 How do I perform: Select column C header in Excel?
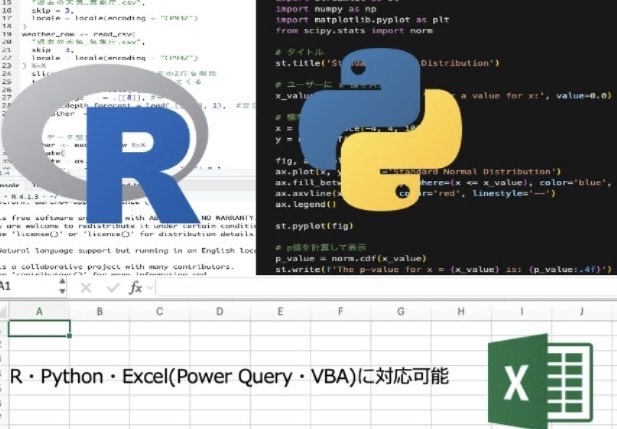click(x=159, y=311)
